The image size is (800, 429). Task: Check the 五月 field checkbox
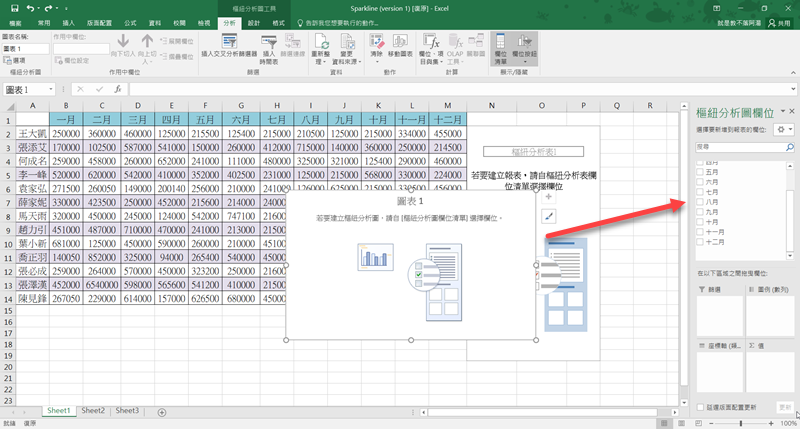[699, 171]
